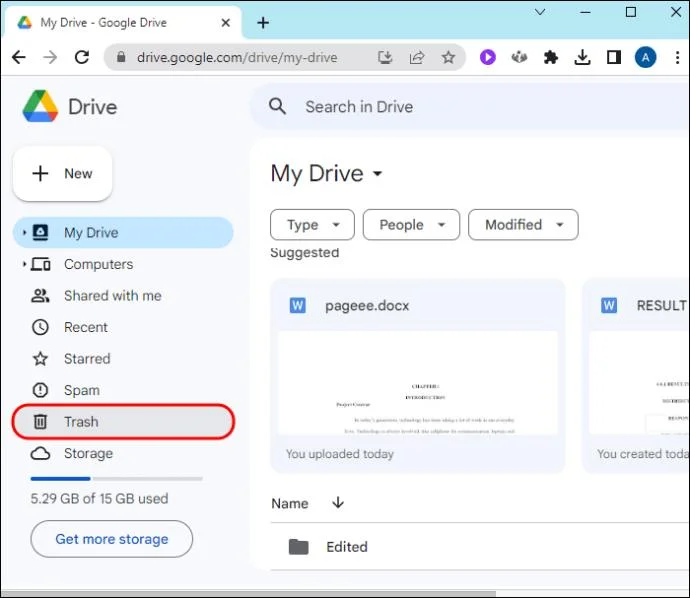Open the Extensions puzzle icon
Viewport: 690px width, 598px height.
551,57
